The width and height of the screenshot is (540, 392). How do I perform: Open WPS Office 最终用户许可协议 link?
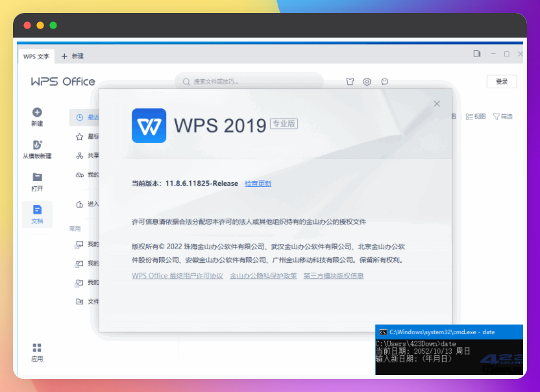click(177, 276)
